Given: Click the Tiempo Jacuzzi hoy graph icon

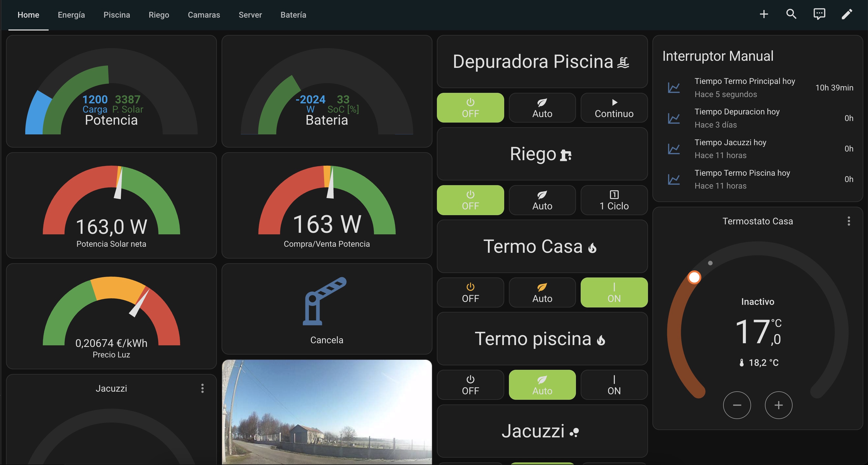Looking at the screenshot, I should 674,149.
